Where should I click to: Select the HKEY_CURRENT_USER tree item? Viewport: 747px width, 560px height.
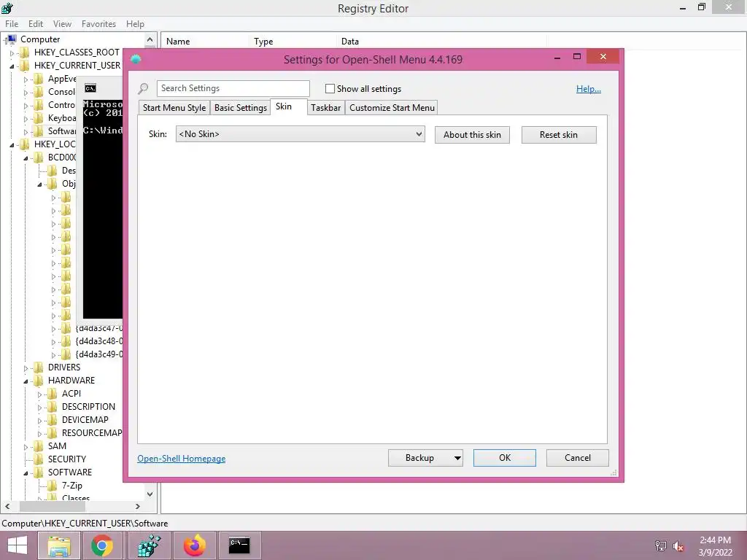(x=77, y=66)
